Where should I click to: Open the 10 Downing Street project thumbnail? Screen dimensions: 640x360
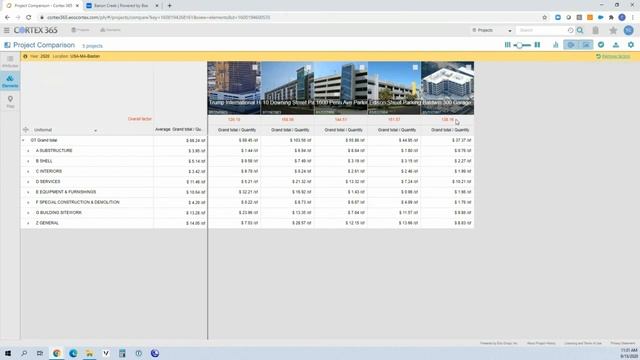point(287,88)
